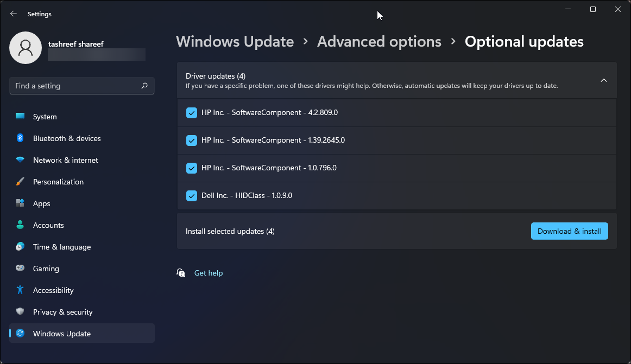Image resolution: width=631 pixels, height=364 pixels.
Task: Open the Get help assistant icon
Action: coord(181,273)
